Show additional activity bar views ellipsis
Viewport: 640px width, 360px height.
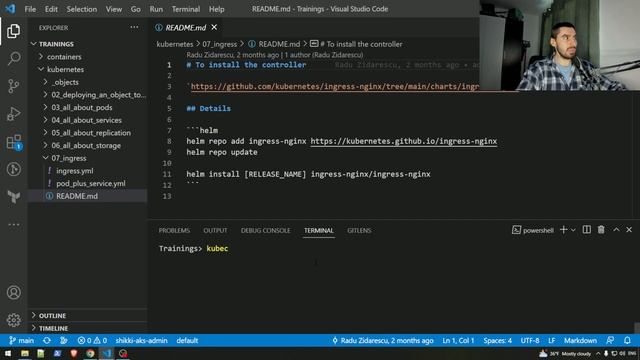click(x=13, y=224)
